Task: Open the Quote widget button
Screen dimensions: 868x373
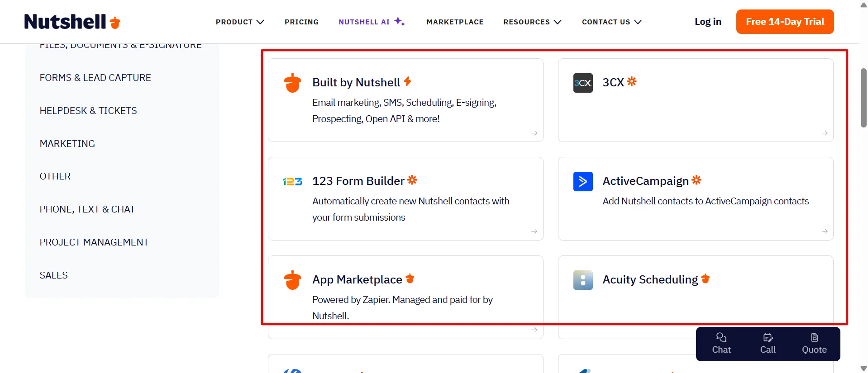Action: tap(814, 344)
